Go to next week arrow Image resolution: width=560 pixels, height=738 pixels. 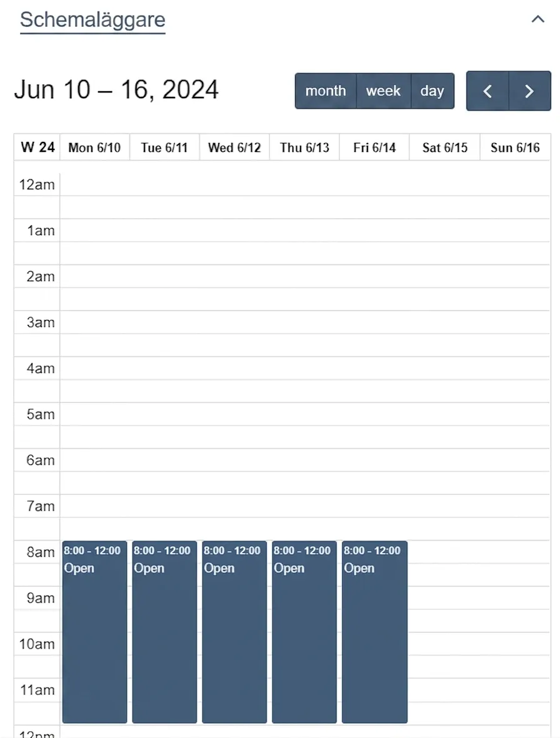(530, 91)
